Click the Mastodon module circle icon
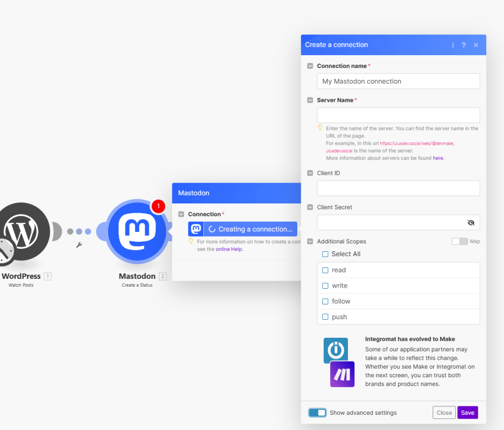504x430 pixels. click(137, 232)
